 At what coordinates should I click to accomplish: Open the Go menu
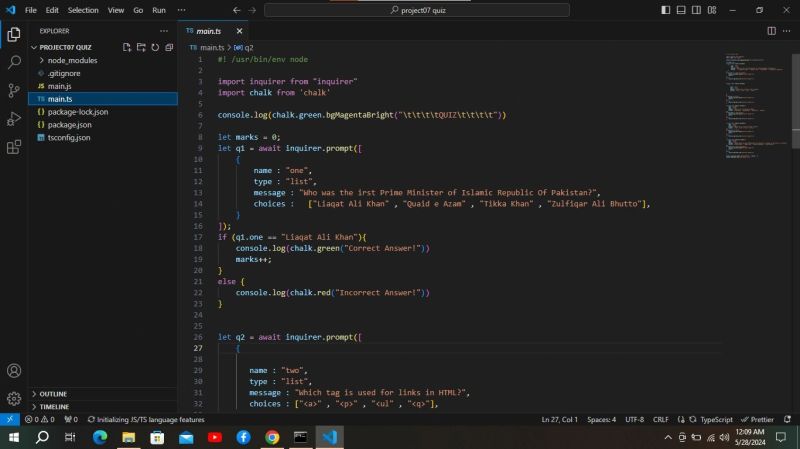click(138, 10)
